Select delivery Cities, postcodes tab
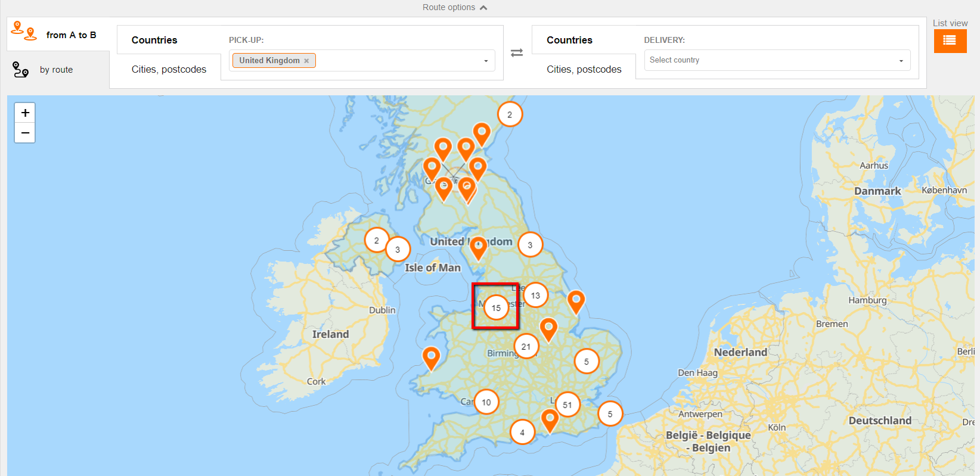980x476 pixels. (x=584, y=69)
